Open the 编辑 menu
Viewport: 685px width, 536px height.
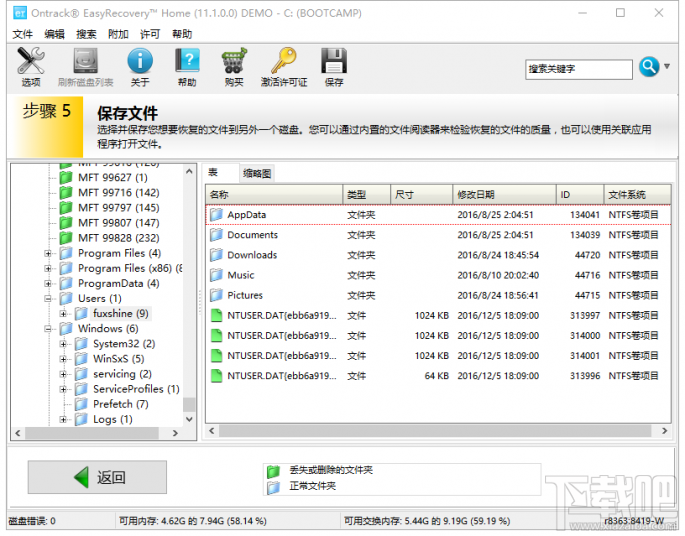(54, 34)
